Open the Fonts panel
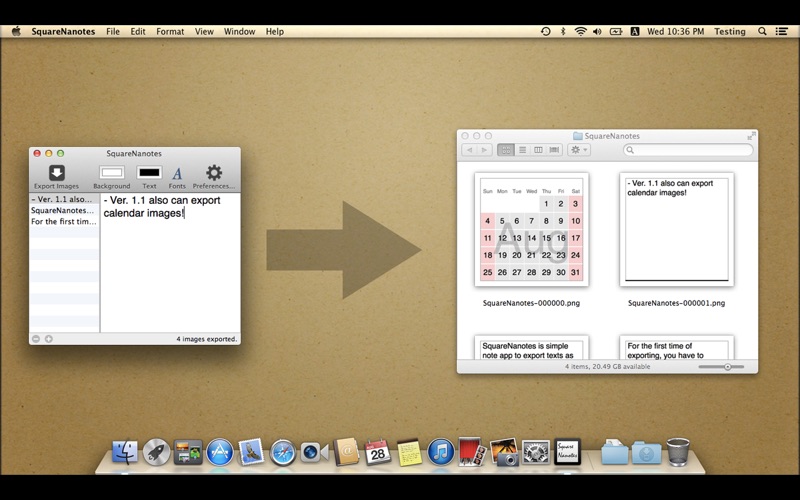The image size is (800, 500). (x=177, y=173)
